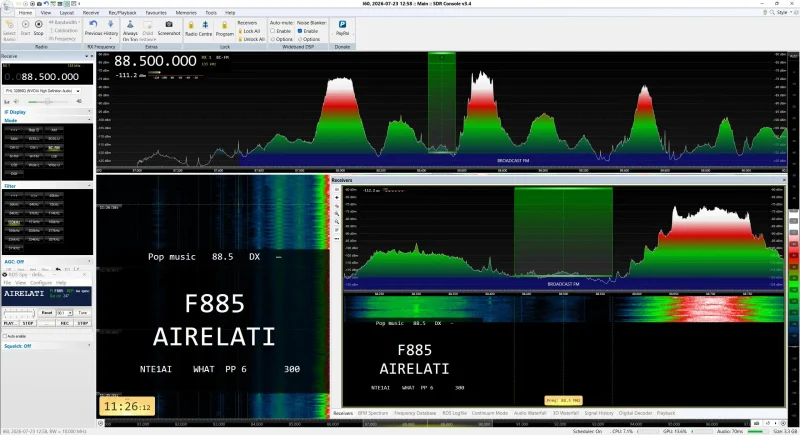800x435 pixels.
Task: Open Bandwidth dropdown
Action: coord(65,23)
